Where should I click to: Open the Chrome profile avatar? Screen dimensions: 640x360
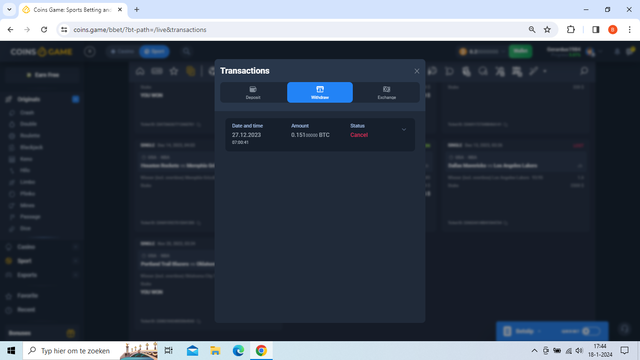click(x=613, y=29)
